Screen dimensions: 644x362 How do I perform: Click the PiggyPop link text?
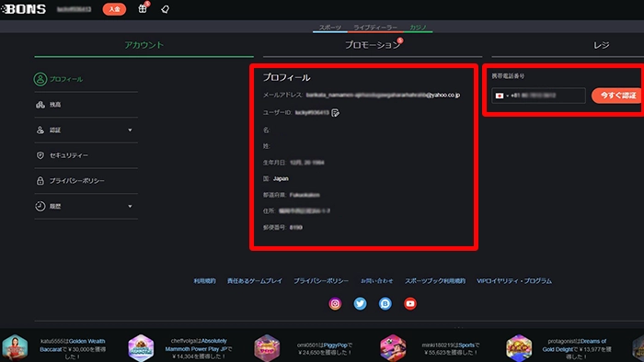336,345
